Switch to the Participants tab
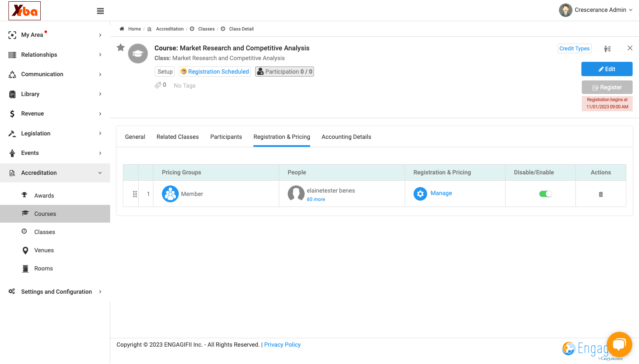The height and width of the screenshot is (364, 639). tap(226, 137)
